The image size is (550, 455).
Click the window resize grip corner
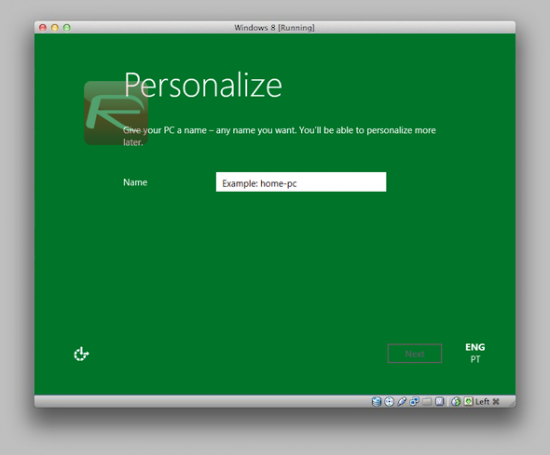click(x=512, y=403)
